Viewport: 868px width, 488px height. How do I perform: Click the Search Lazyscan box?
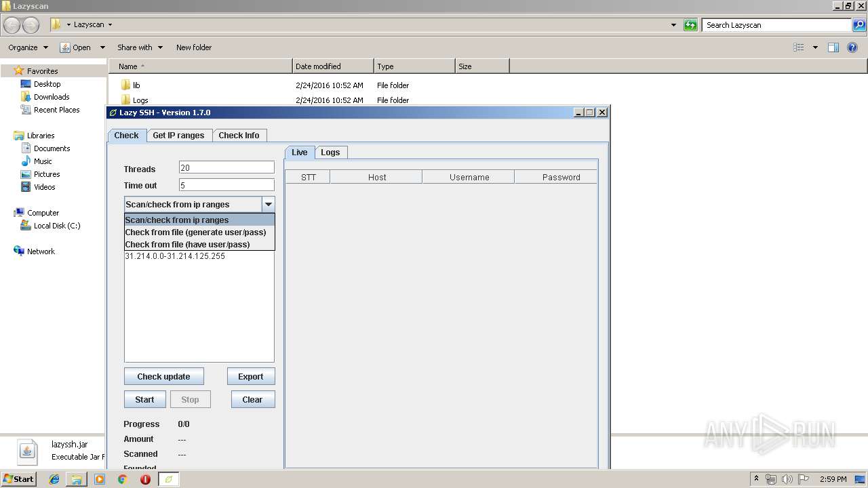click(x=777, y=25)
